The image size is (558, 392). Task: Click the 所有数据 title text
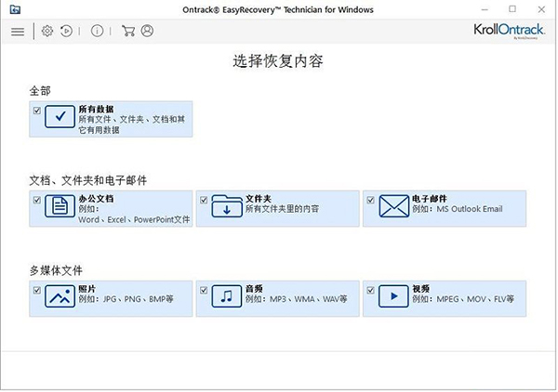click(x=96, y=109)
